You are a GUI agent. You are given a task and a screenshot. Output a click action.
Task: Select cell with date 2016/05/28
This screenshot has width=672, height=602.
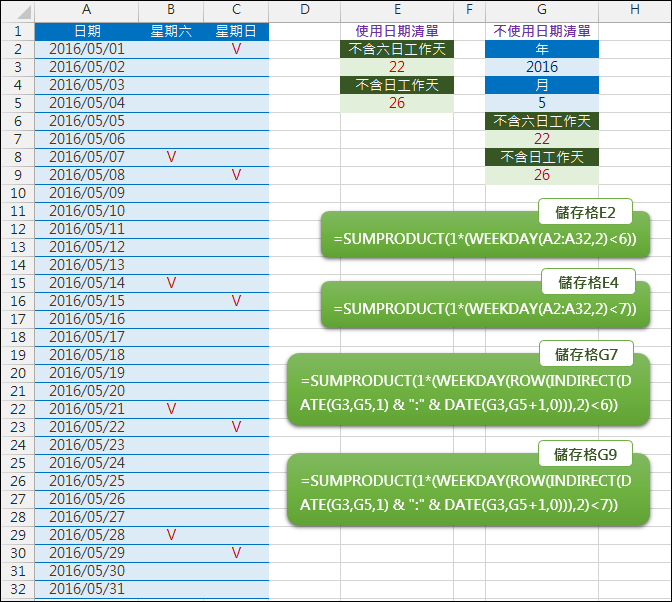pyautogui.click(x=87, y=535)
